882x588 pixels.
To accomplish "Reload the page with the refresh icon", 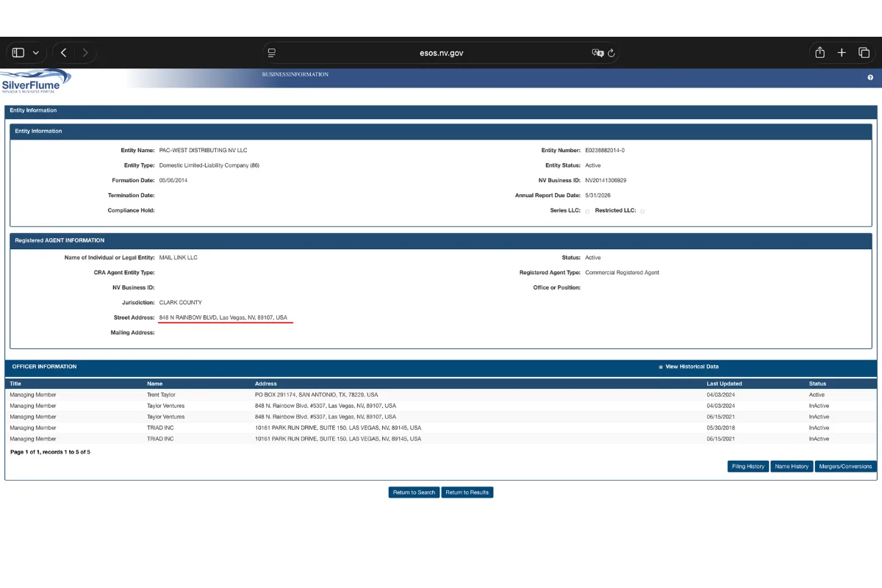I will click(x=612, y=53).
